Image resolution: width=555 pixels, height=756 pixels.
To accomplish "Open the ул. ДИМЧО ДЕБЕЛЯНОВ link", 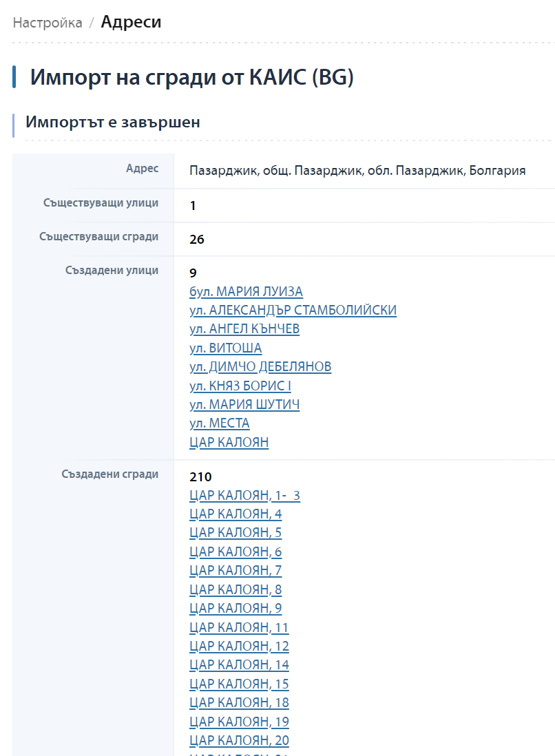I will [260, 366].
